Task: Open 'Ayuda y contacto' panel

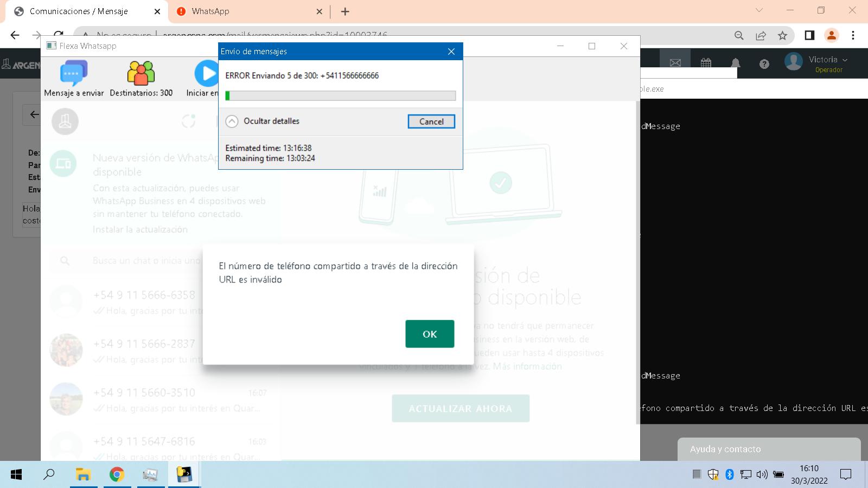Action: click(769, 449)
